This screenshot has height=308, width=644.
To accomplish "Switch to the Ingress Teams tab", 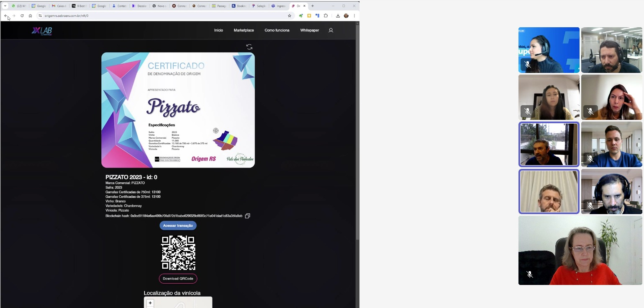I will [279, 6].
